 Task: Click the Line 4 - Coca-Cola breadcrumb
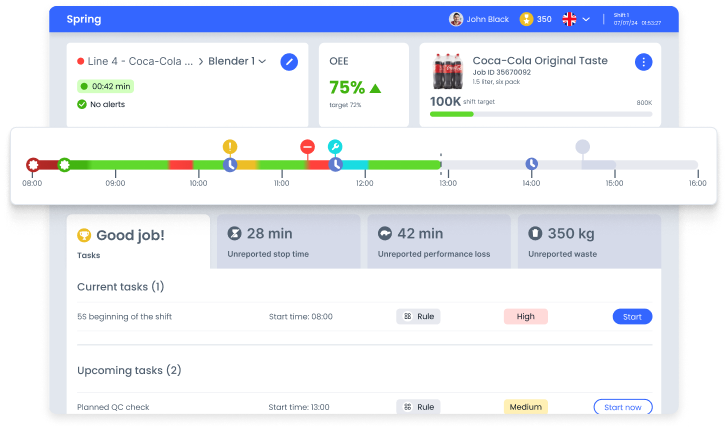pyautogui.click(x=140, y=61)
